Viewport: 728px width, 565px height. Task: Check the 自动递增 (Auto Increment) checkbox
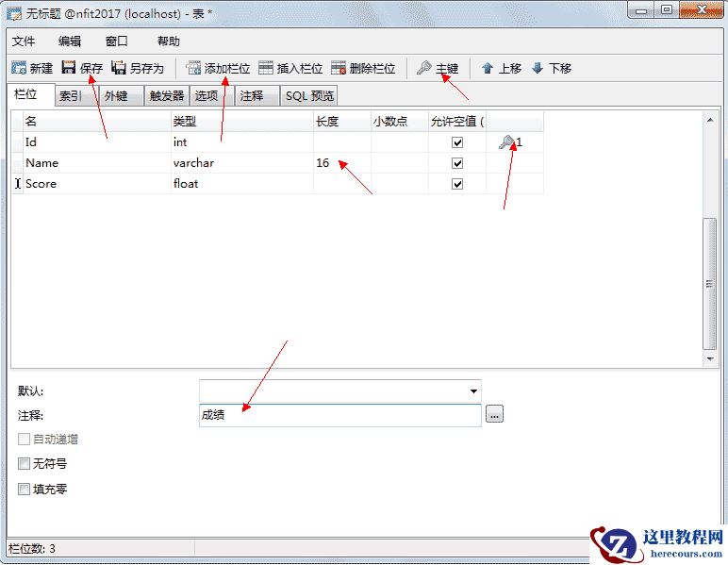pos(24,440)
